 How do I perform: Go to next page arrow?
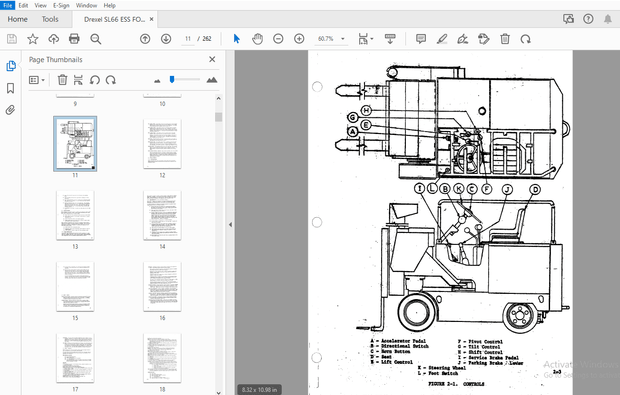(x=166, y=39)
